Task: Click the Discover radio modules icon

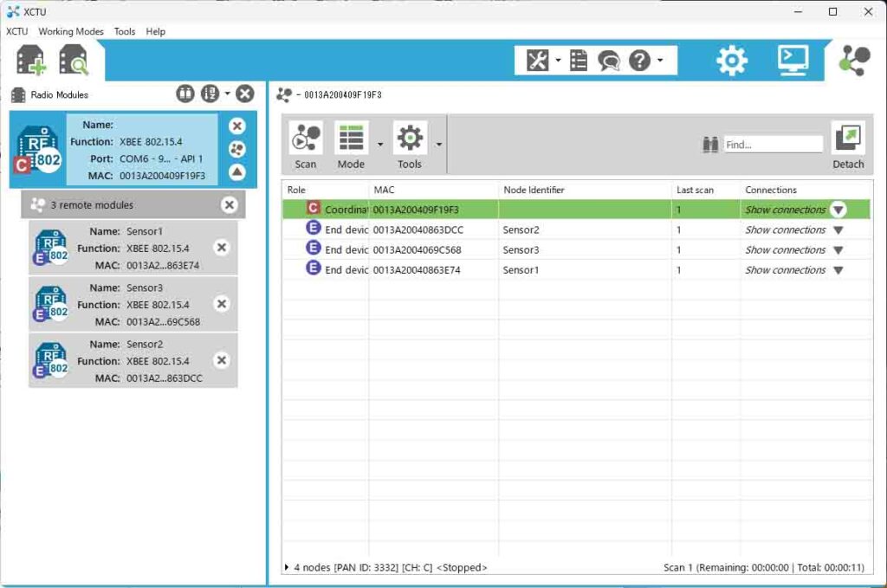Action: [x=74, y=60]
